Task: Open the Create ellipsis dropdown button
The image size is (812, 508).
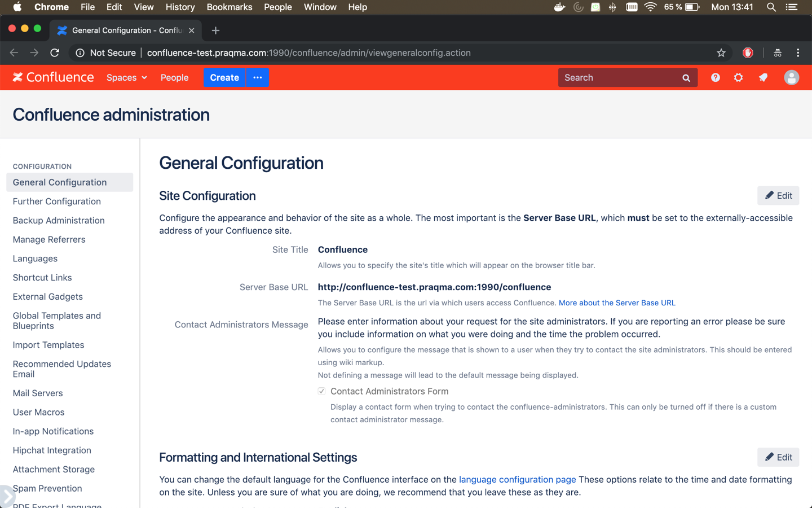Action: click(258, 78)
